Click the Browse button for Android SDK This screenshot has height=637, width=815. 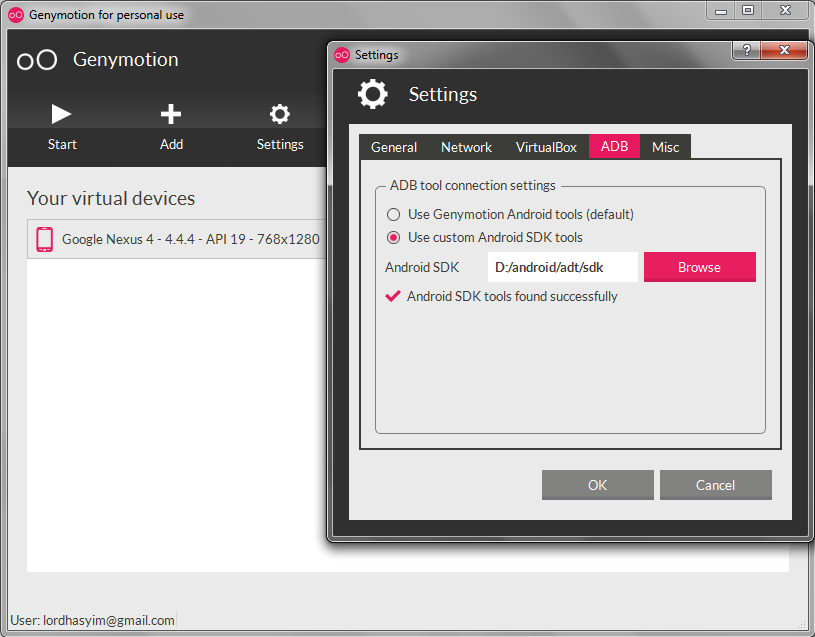[x=700, y=267]
